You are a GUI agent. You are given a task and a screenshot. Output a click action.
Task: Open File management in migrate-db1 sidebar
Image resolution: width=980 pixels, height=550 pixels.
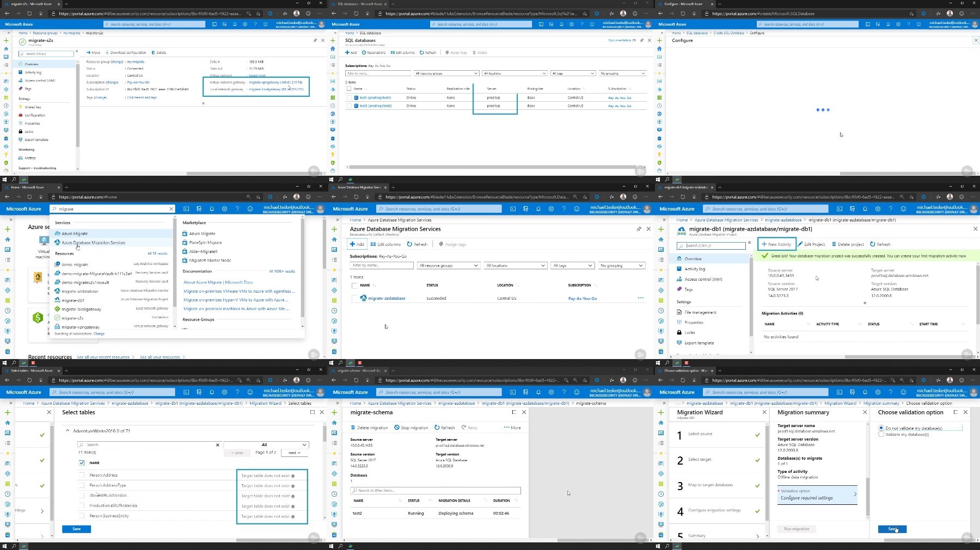(x=700, y=312)
